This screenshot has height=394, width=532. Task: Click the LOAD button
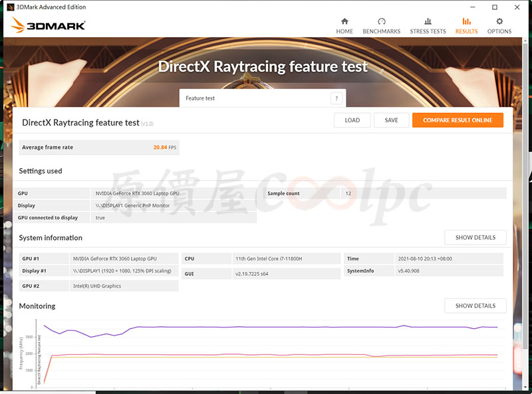click(352, 120)
